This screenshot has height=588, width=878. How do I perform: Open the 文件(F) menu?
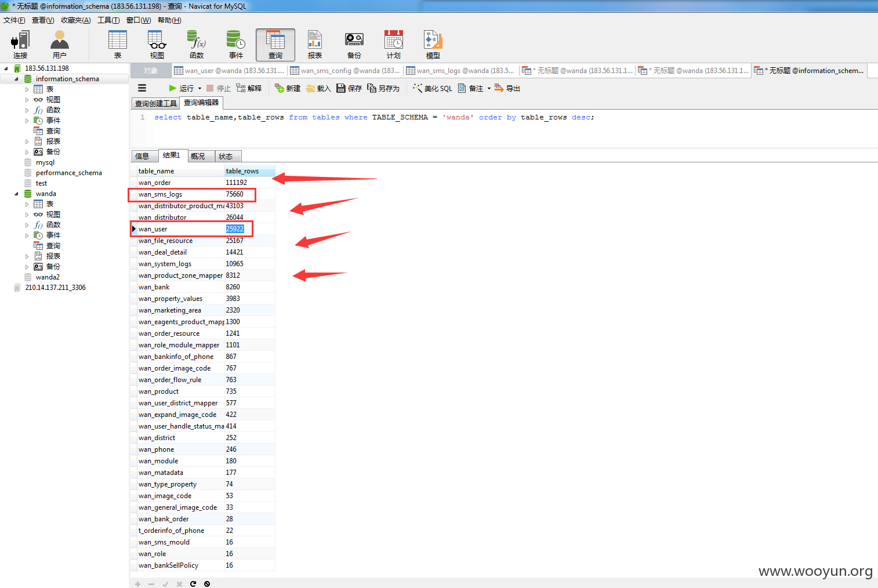(14, 20)
